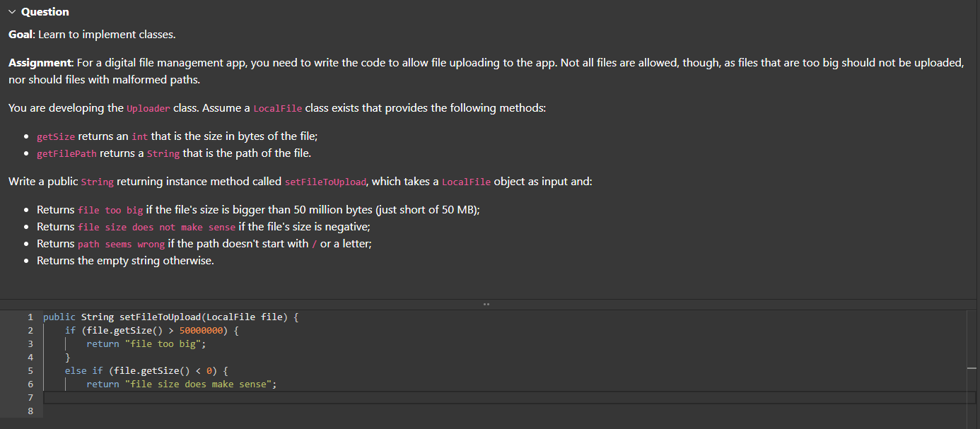Click "file size does not make sense" bullet text
The image size is (980, 429).
tap(157, 228)
